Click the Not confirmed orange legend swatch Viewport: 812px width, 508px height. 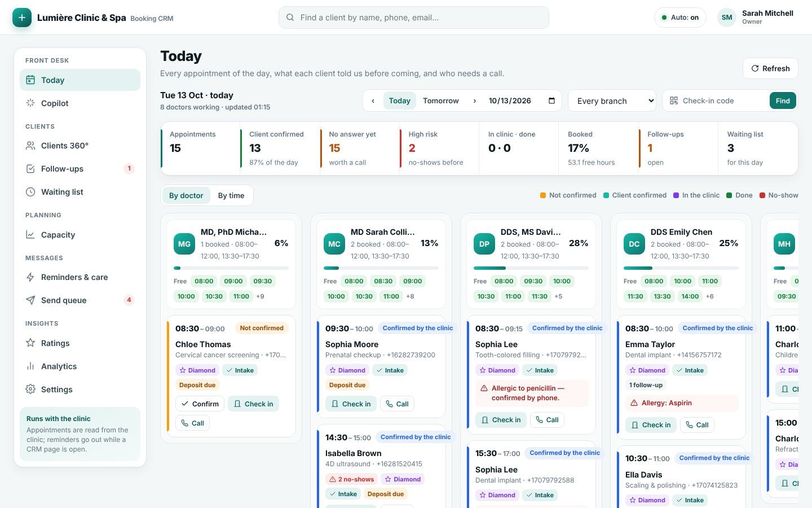(543, 195)
